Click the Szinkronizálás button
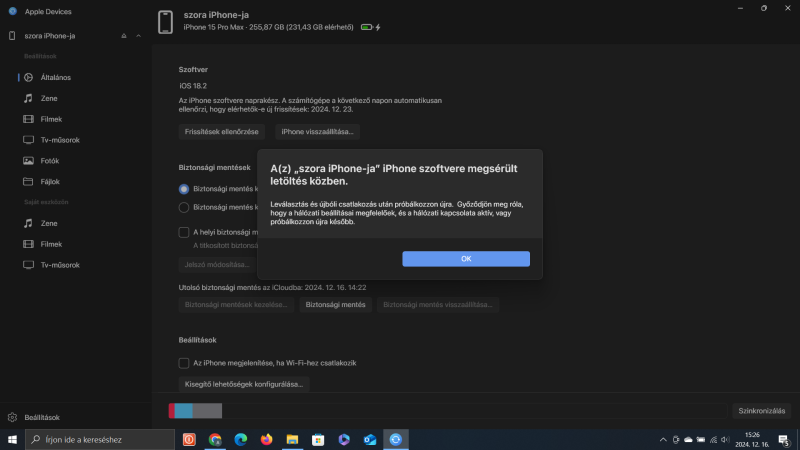Image resolution: width=800 pixels, height=450 pixels. click(x=762, y=411)
